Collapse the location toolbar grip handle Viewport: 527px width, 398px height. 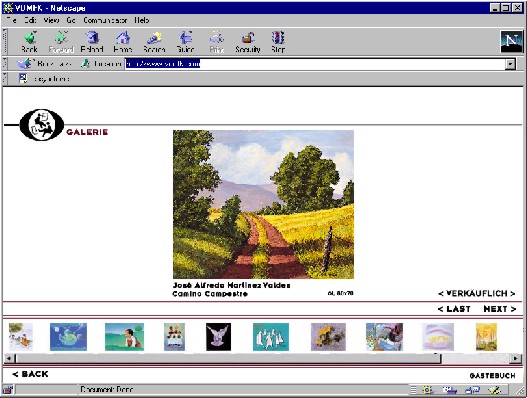(x=5, y=63)
